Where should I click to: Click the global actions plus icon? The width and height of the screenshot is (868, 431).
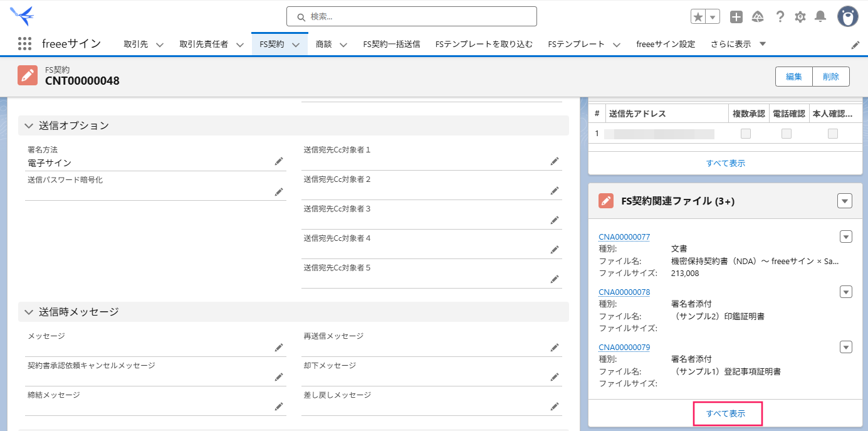pyautogui.click(x=736, y=17)
